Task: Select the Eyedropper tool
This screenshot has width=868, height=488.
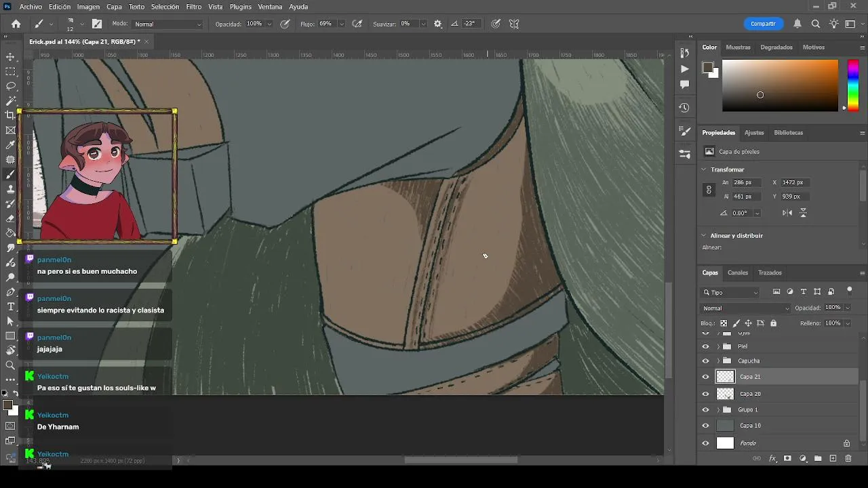Action: pos(10,145)
